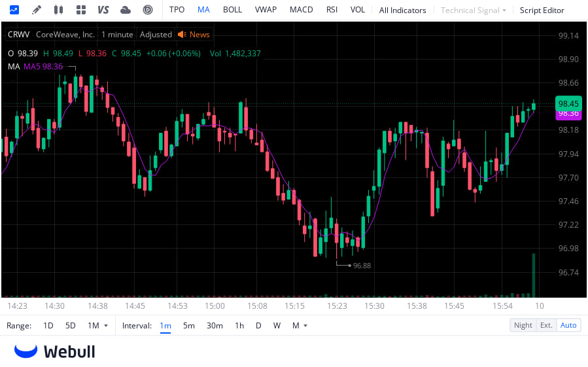Click the green 98.45 price tag
Image resolution: width=588 pixels, height=367 pixels.
coord(568,103)
